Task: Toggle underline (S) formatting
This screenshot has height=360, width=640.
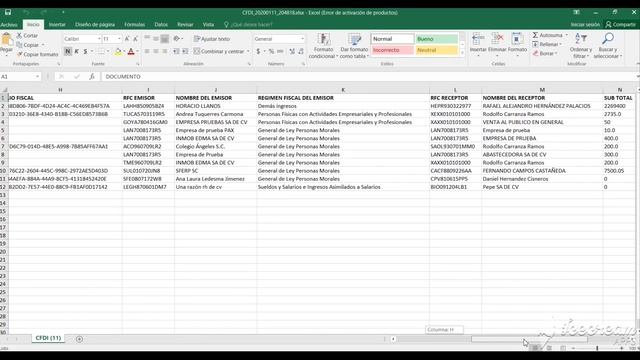Action: tap(85, 51)
